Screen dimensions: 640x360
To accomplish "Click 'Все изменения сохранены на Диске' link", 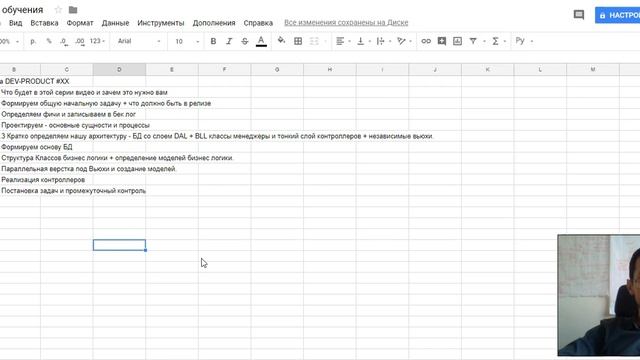I will point(346,22).
